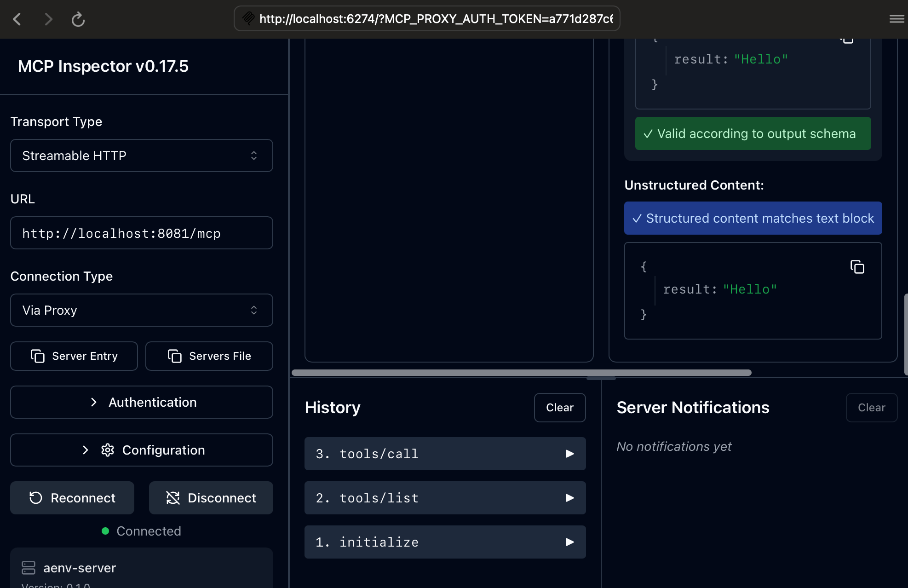Copy the structured content JSON at top
The height and width of the screenshot is (588, 908).
(847, 40)
